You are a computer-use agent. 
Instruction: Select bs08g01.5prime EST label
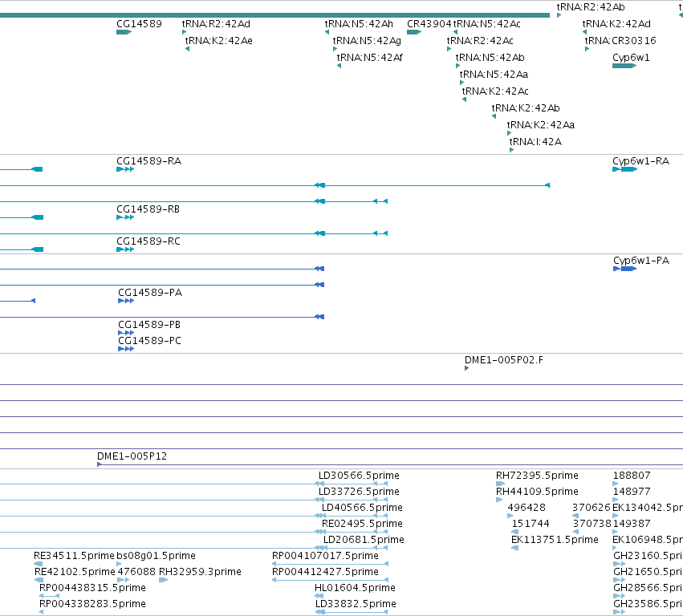click(156, 556)
